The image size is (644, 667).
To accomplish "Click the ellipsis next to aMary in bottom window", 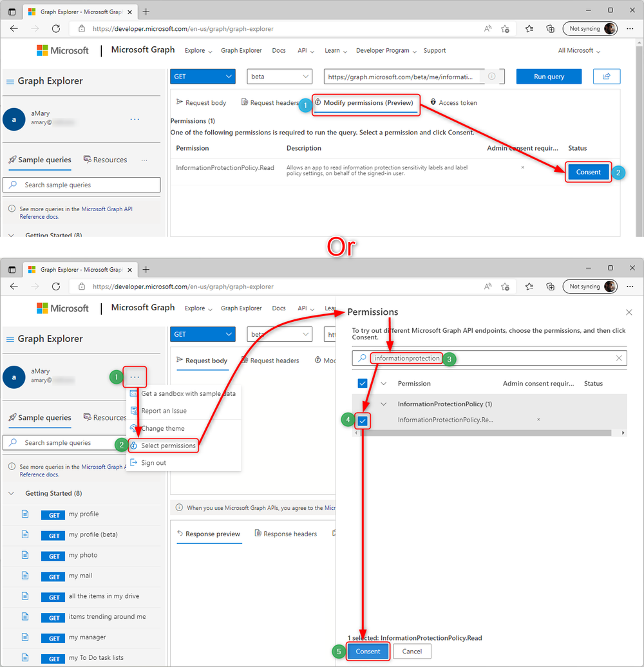I will coord(135,377).
